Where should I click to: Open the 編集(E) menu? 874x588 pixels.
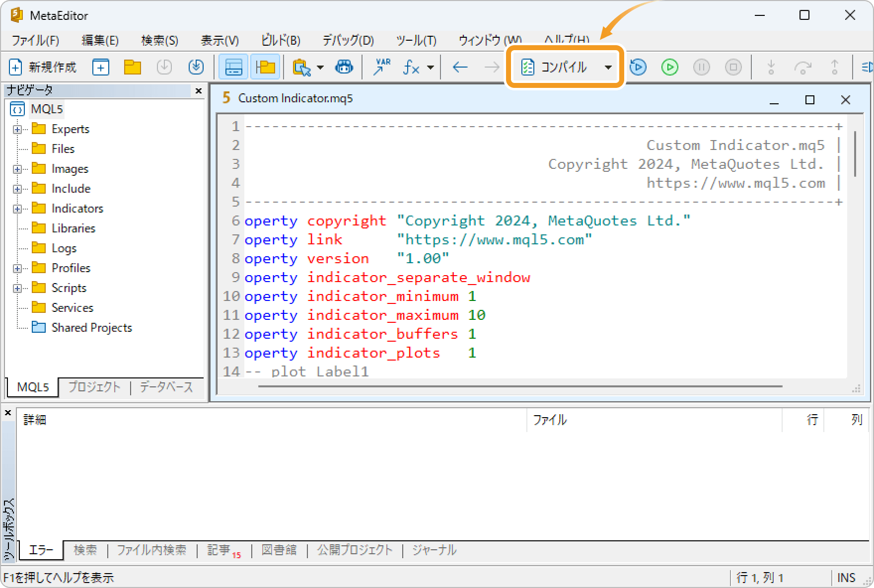click(100, 40)
